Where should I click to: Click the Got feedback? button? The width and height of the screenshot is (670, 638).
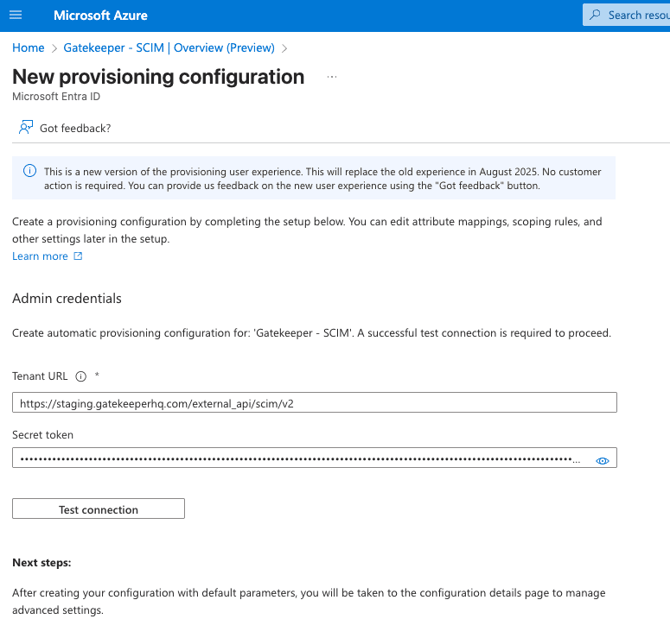[x=65, y=128]
